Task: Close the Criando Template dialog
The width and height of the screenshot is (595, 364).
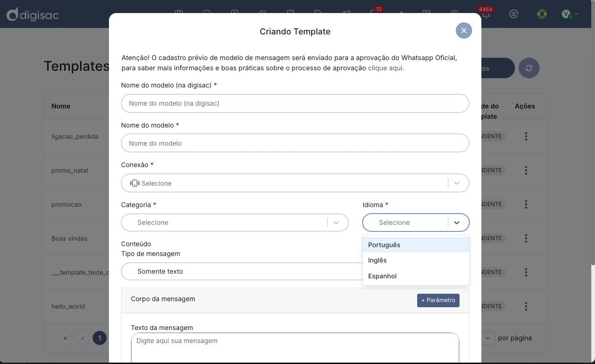Action: pos(464,30)
